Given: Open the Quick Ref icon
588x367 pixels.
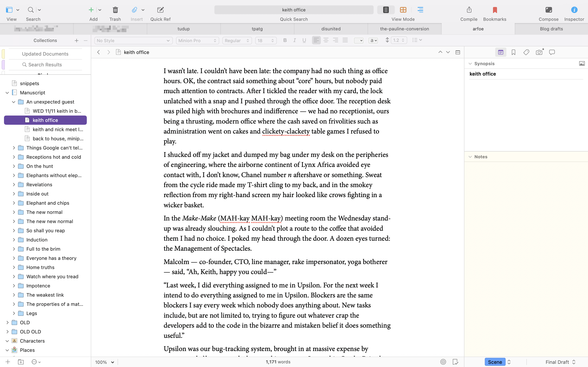Looking at the screenshot, I should (x=160, y=10).
